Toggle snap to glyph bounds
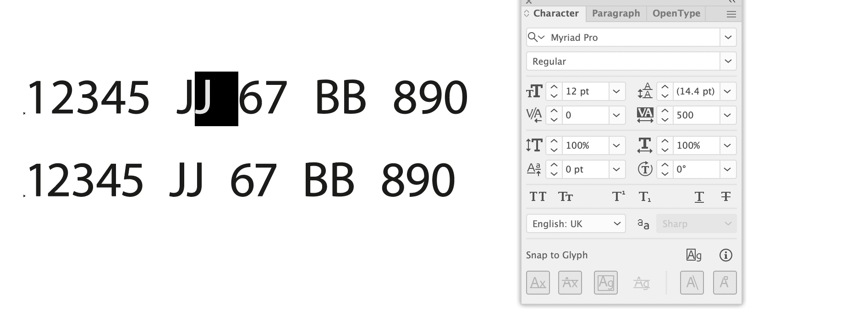This screenshot has height=312, width=868. pyautogui.click(x=605, y=283)
